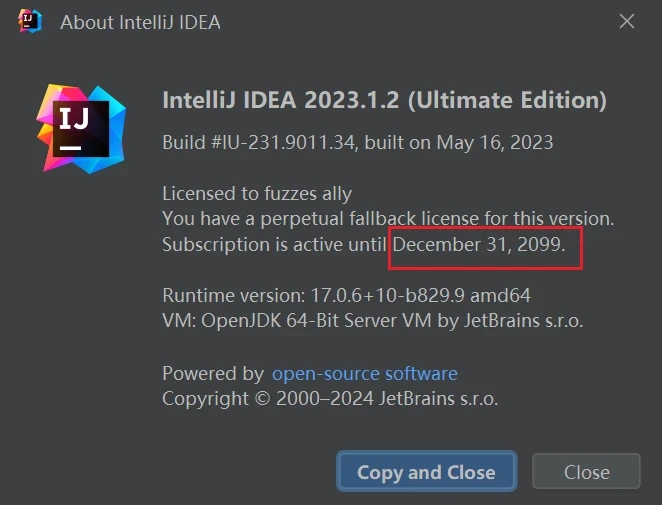This screenshot has height=505, width=662.
Task: Click the Subscription is active until text
Action: [274, 244]
